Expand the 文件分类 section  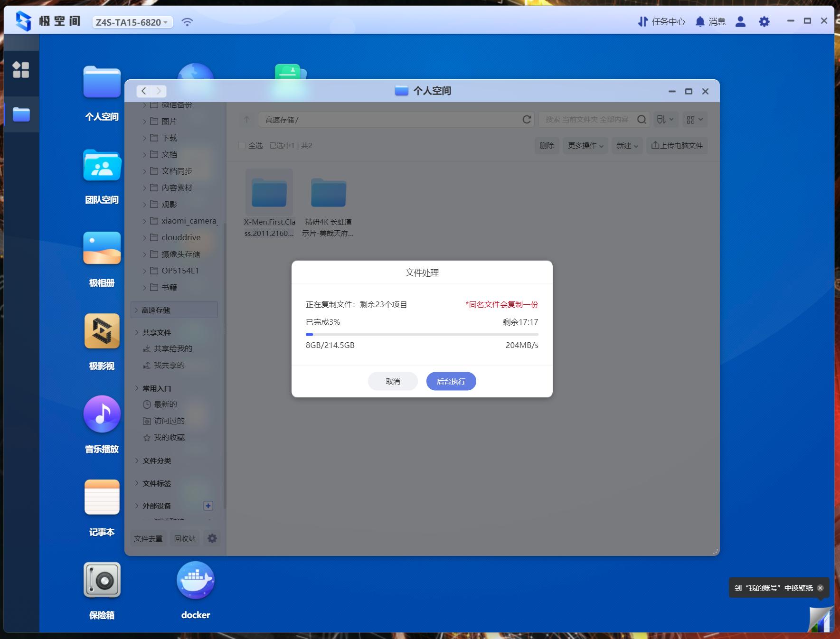(x=137, y=460)
